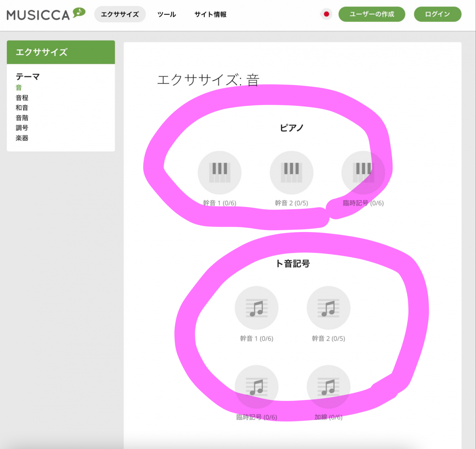This screenshot has width=476, height=449.
Task: Select the ト音記号 幹音 2 note icon
Action: click(x=328, y=308)
